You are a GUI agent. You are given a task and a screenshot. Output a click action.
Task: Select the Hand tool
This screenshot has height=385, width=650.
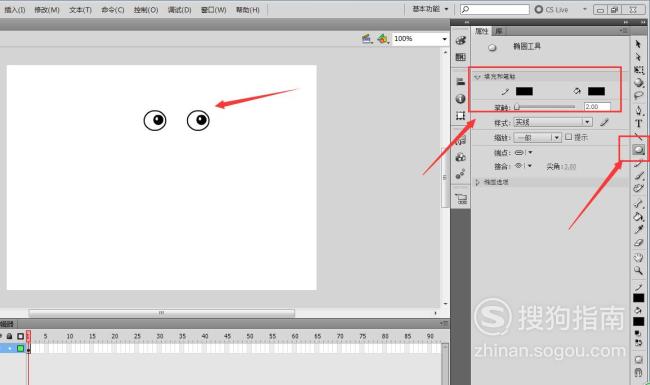pyautogui.click(x=638, y=257)
